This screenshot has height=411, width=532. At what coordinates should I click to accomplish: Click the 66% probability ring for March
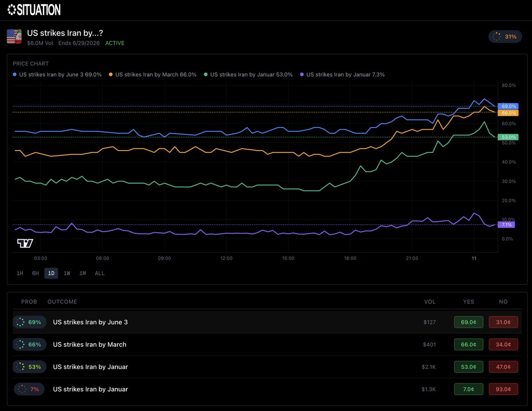(x=29, y=344)
